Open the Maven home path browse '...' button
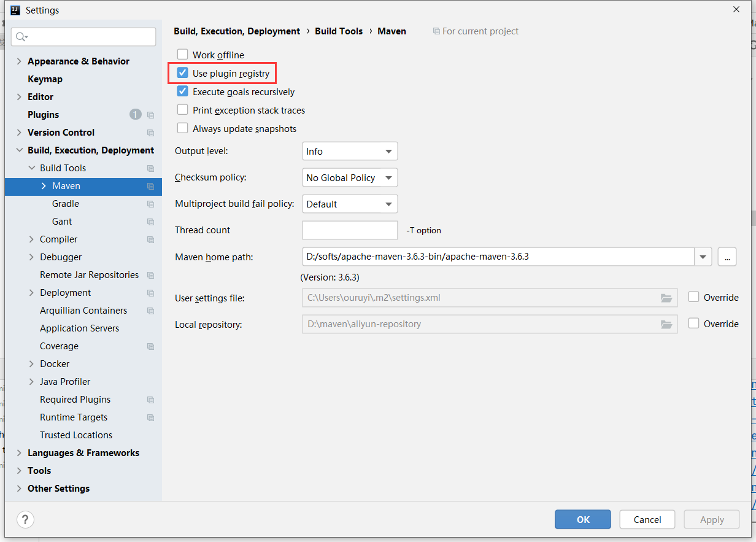 pyautogui.click(x=727, y=257)
